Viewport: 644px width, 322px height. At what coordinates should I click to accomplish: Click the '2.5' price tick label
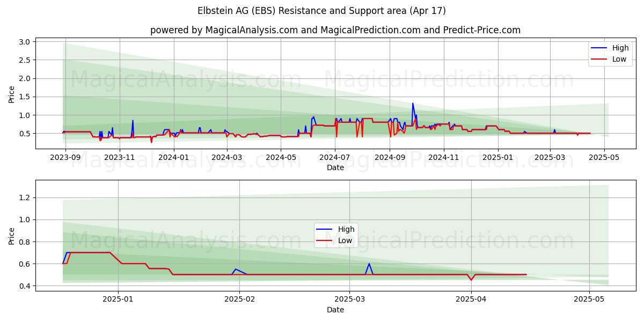[x=26, y=60]
